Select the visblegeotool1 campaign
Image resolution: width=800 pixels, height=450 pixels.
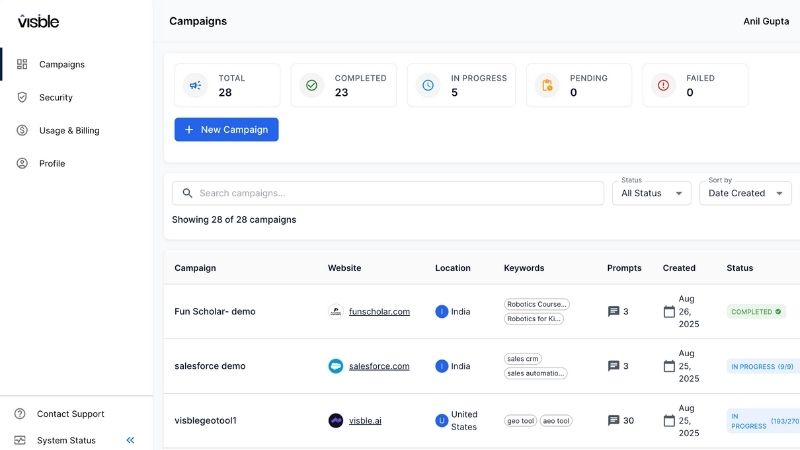(x=206, y=420)
